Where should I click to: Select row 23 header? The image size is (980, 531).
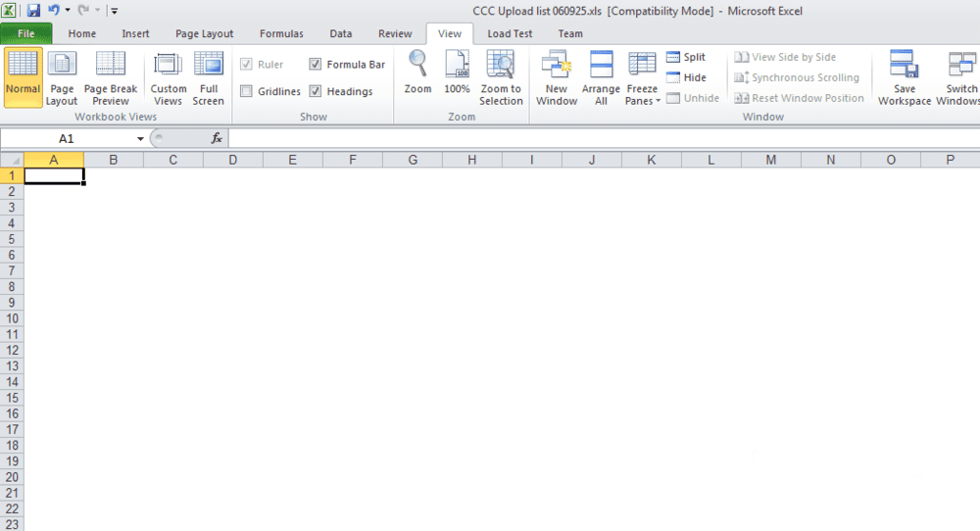[12, 524]
